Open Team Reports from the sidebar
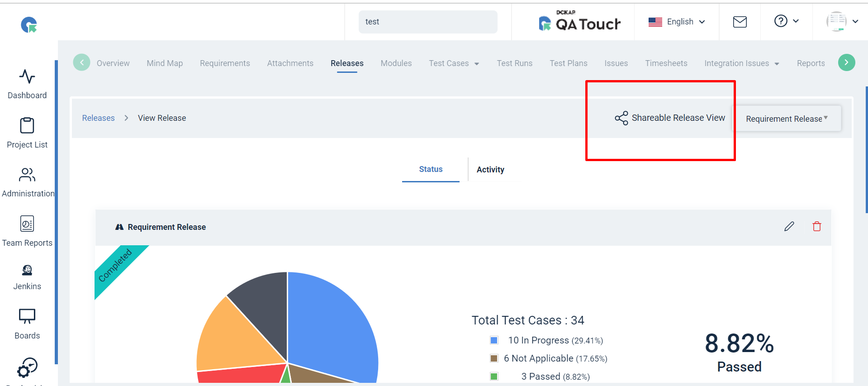This screenshot has height=386, width=868. click(27, 231)
